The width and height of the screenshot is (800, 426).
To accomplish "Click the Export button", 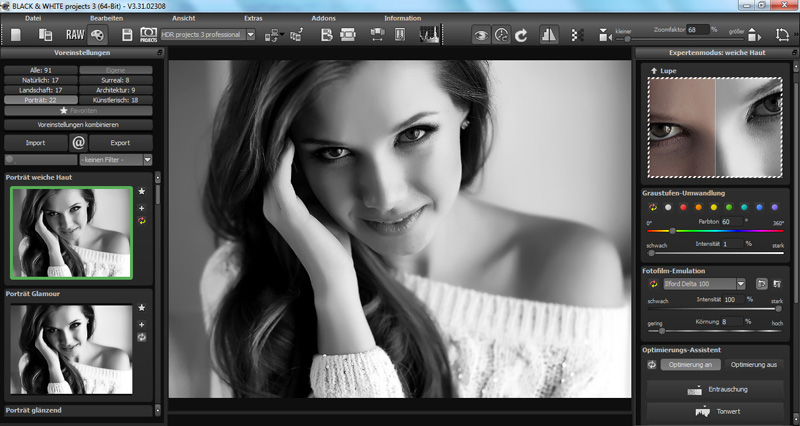I will point(120,143).
